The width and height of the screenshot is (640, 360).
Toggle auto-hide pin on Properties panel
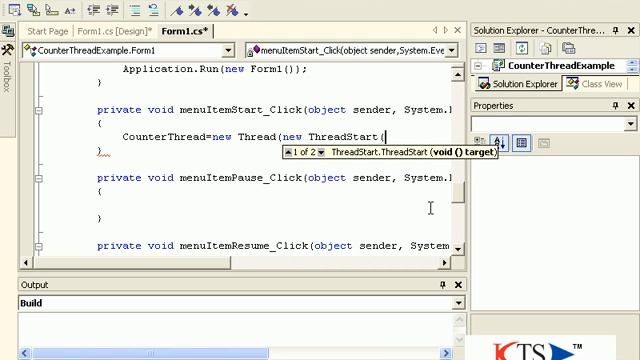[x=616, y=106]
